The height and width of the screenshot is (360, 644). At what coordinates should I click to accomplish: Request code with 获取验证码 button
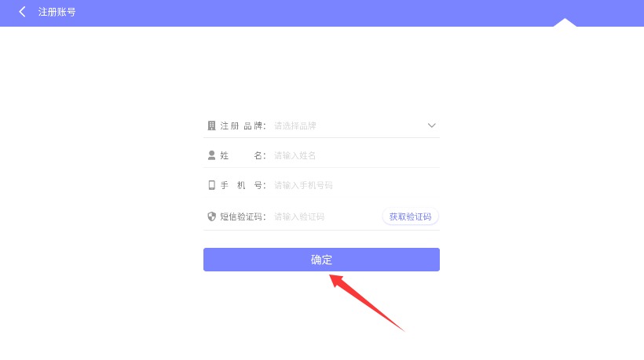pos(410,216)
